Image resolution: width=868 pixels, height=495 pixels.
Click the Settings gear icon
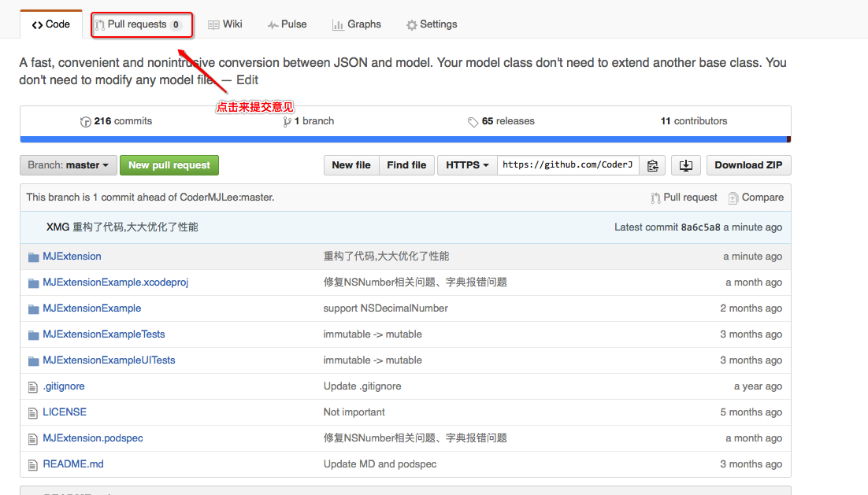pos(411,25)
